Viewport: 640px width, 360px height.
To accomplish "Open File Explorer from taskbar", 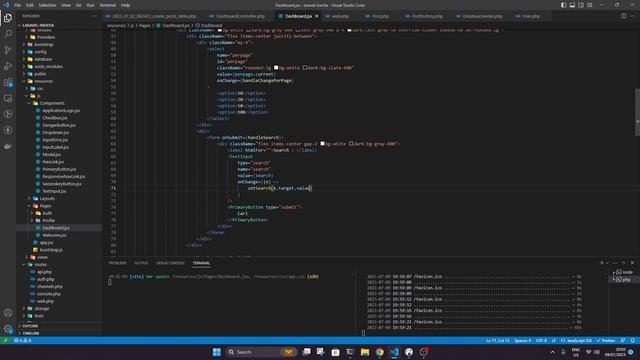I will tap(365, 352).
